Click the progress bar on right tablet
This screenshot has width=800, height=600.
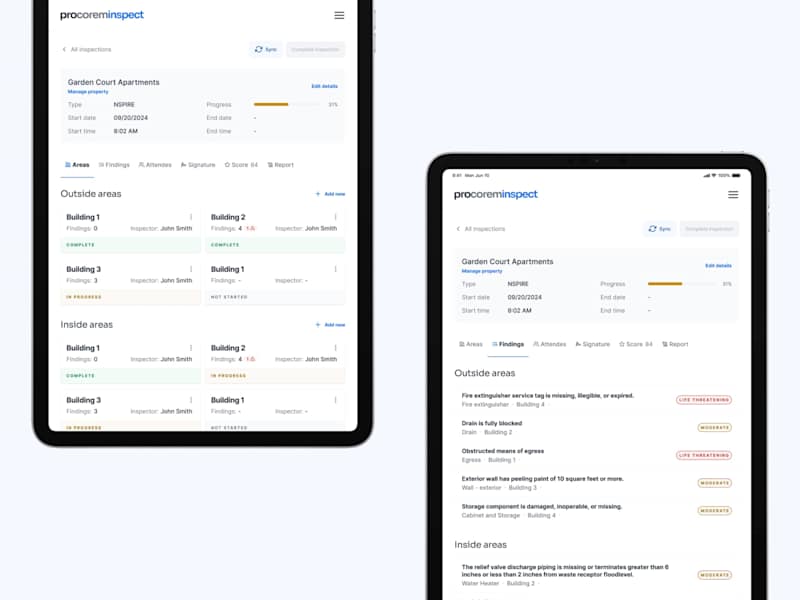point(682,283)
